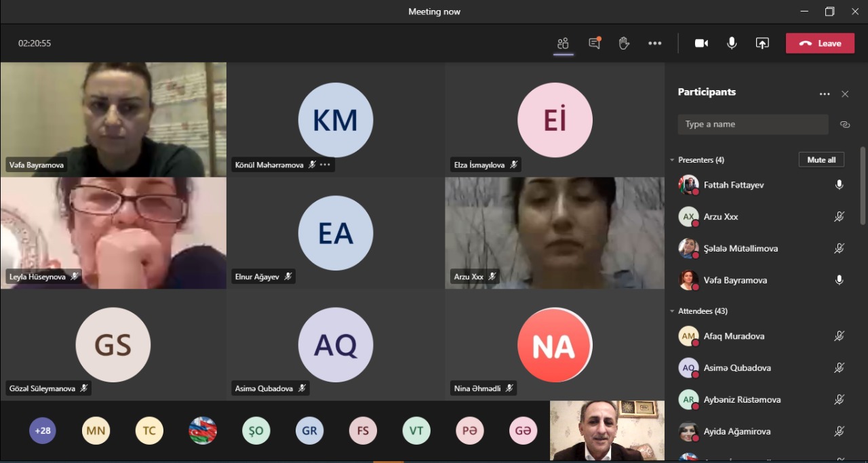The image size is (868, 463).
Task: Click Arzu Xxx's muted mic icon in list
Action: (839, 217)
